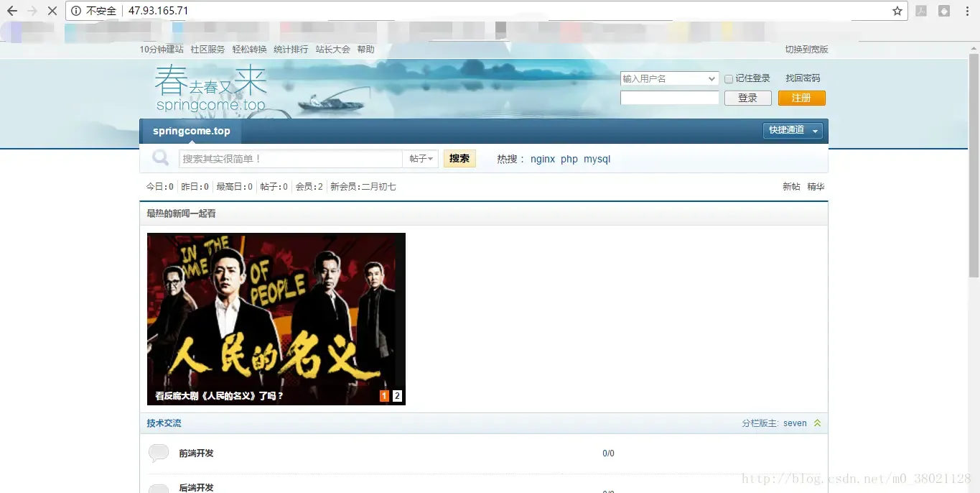Open the 输入用户名 username dropdown
The width and height of the screenshot is (980, 493).
click(x=669, y=78)
